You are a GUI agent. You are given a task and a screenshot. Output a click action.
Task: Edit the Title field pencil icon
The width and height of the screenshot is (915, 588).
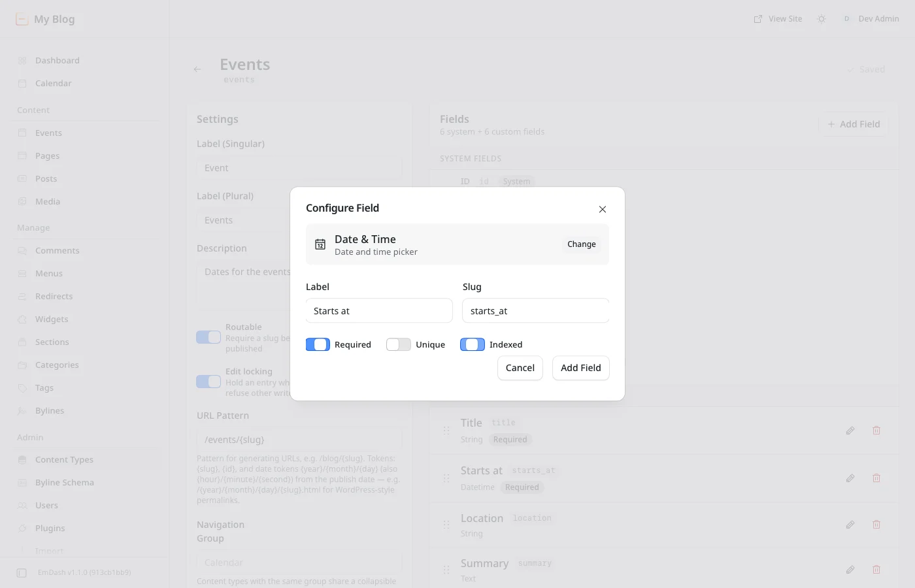(850, 431)
